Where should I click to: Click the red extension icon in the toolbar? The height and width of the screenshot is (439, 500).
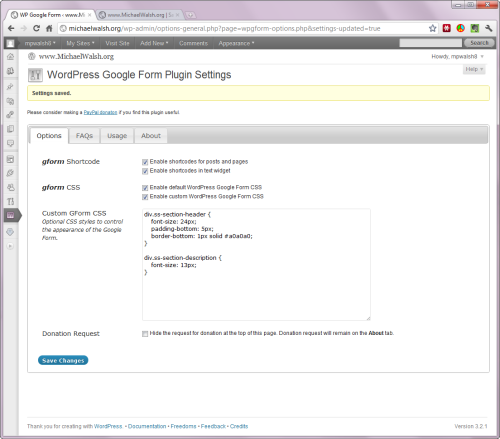pos(447,28)
